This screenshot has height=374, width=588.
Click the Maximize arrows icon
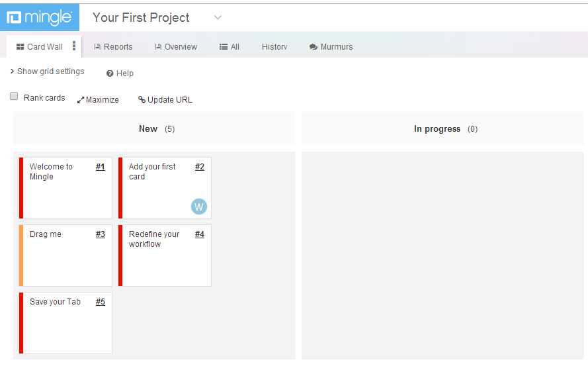[81, 100]
